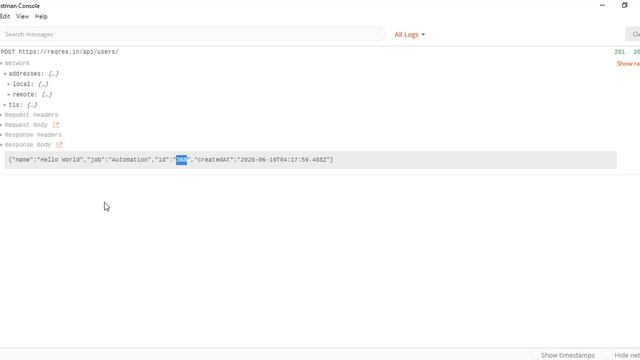Click the Show raw log link

click(628, 64)
